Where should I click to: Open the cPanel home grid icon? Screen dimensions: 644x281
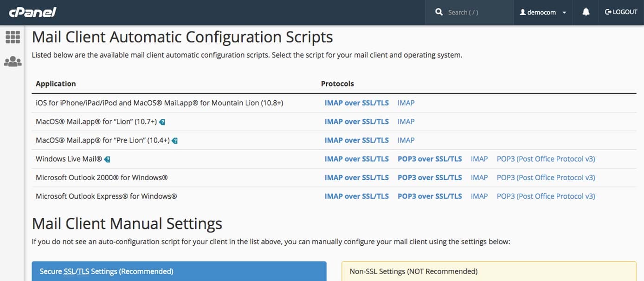point(13,37)
